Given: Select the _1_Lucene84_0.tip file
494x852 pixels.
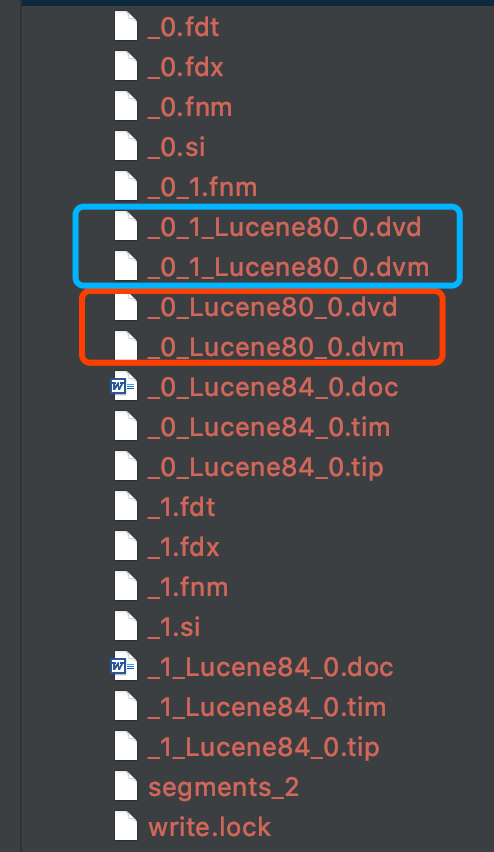Looking at the screenshot, I should 263,747.
